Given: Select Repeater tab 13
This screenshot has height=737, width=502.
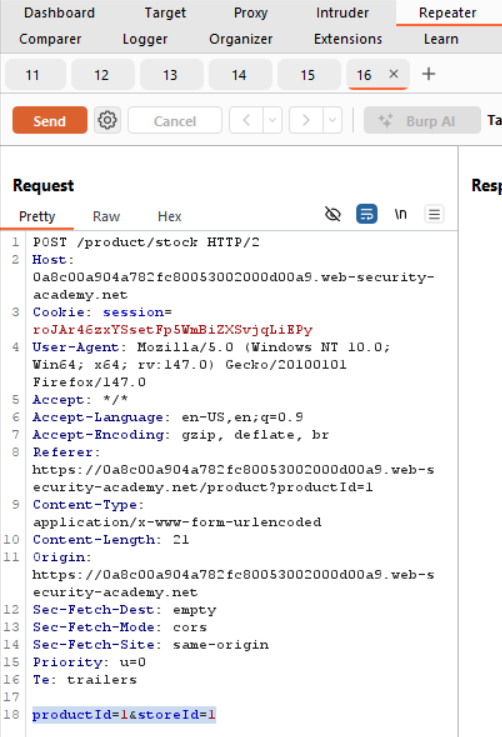Looking at the screenshot, I should coord(171,75).
